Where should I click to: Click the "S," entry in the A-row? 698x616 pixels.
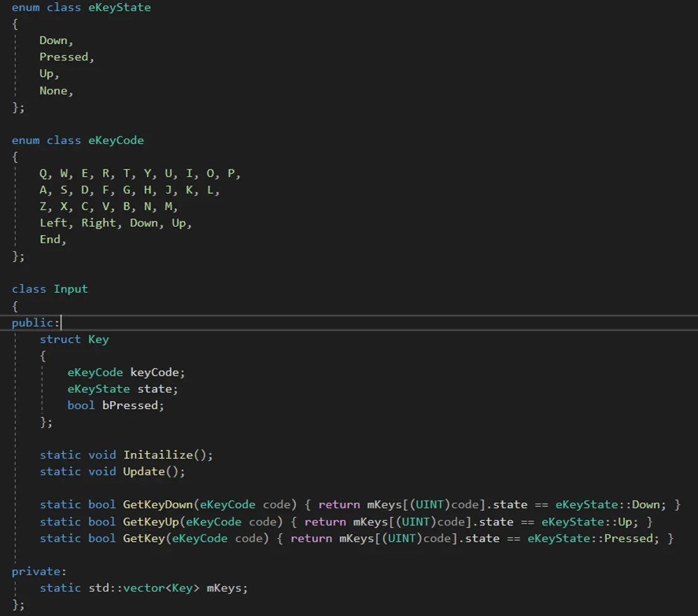pyautogui.click(x=66, y=190)
